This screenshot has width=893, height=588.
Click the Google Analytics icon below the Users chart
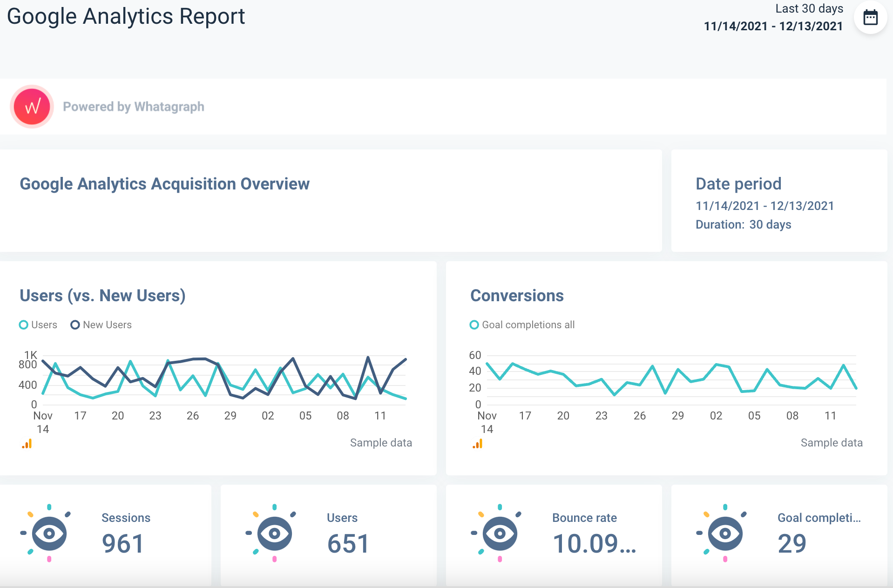(x=27, y=444)
